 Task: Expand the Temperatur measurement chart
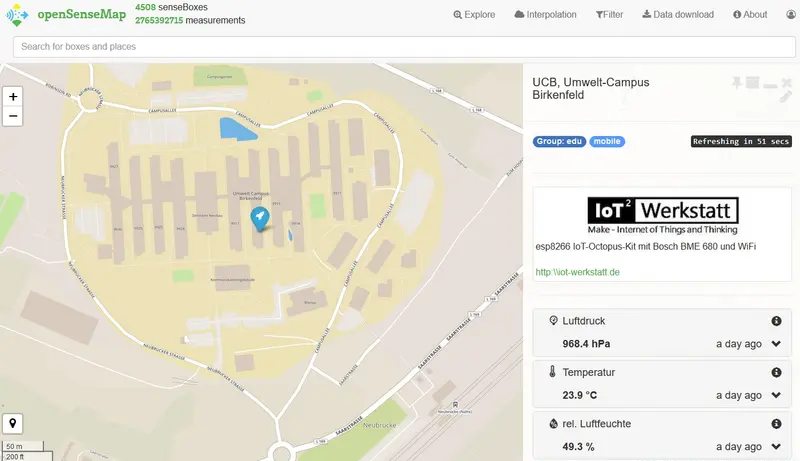(x=776, y=395)
